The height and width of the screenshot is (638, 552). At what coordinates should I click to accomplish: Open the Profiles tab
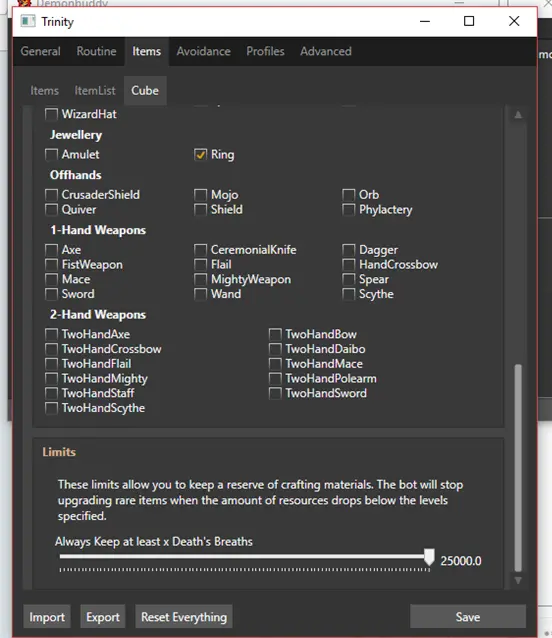(265, 51)
